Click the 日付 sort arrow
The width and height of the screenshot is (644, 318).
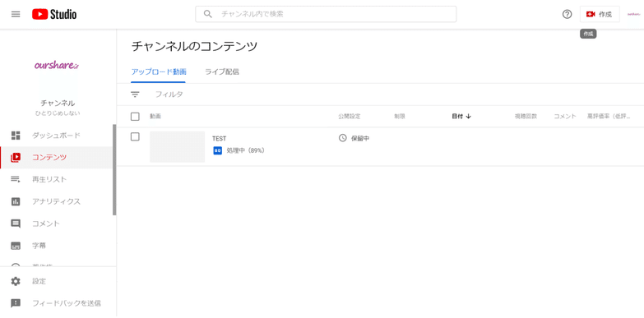point(469,117)
